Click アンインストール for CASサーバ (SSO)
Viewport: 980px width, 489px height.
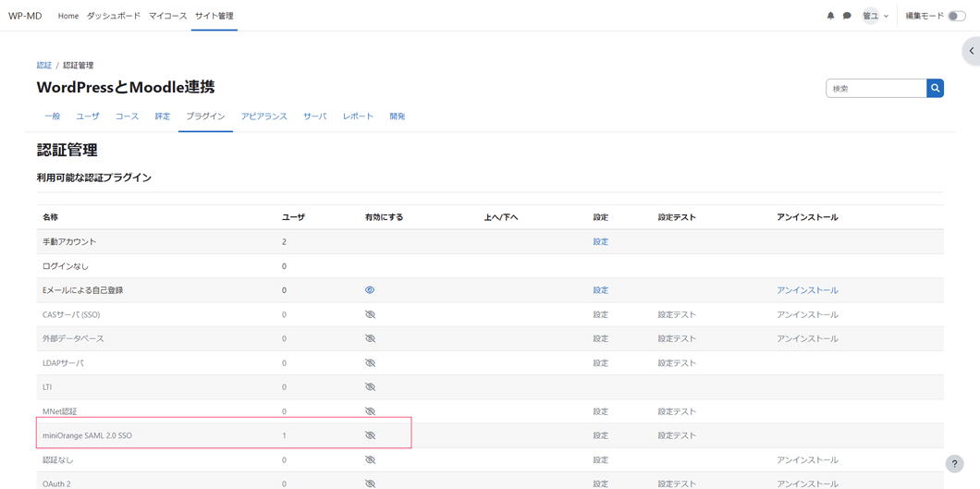tap(807, 315)
